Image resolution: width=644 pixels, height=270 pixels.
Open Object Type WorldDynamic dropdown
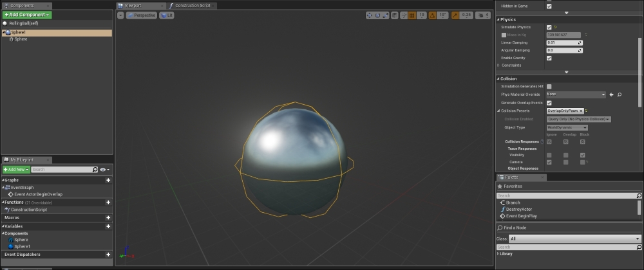[x=567, y=128]
